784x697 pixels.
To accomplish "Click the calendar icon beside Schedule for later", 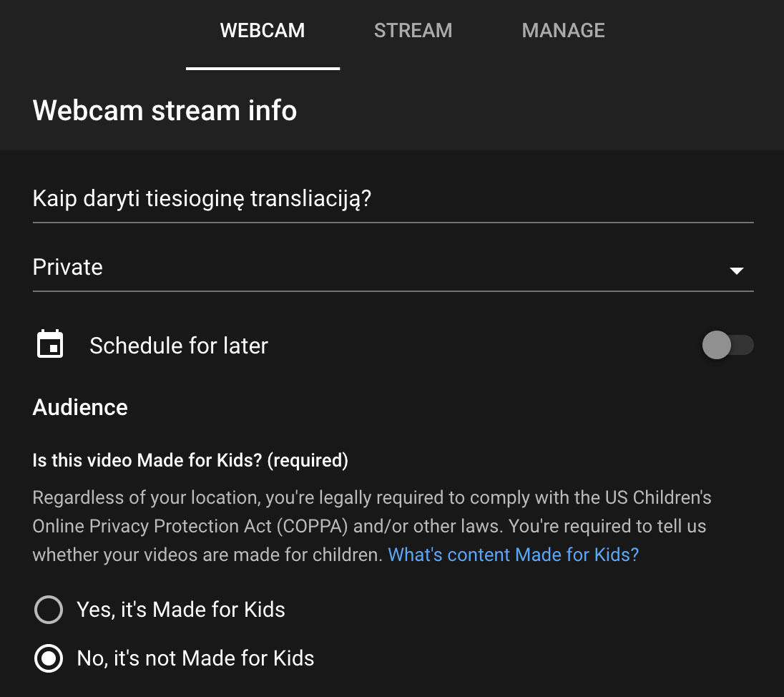I will click(50, 344).
